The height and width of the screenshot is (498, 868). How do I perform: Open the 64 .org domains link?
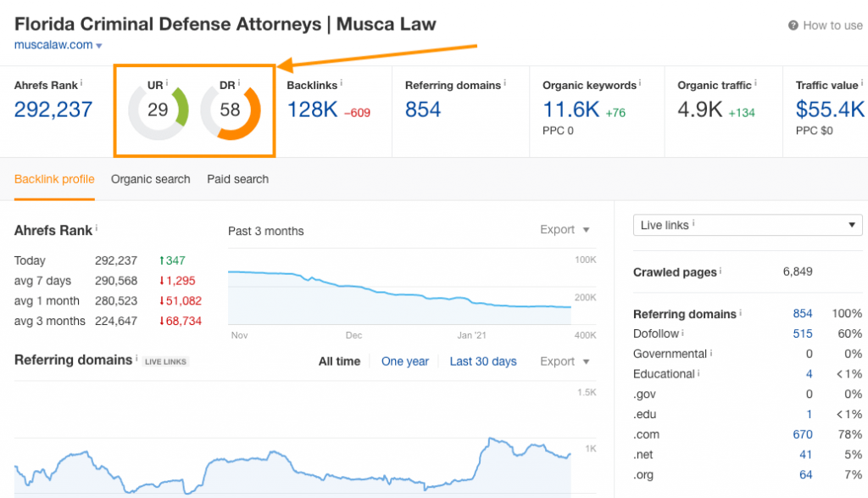point(806,475)
